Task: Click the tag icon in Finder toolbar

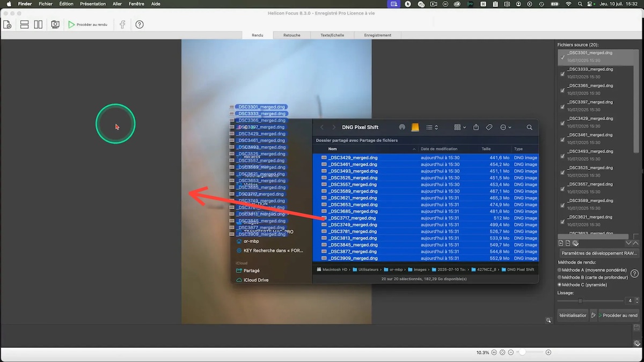Action: tap(489, 127)
